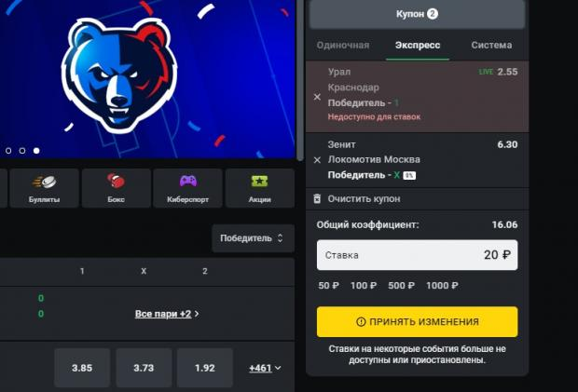Click the warning icon on Принять изменения
578x392 pixels.
tap(361, 321)
